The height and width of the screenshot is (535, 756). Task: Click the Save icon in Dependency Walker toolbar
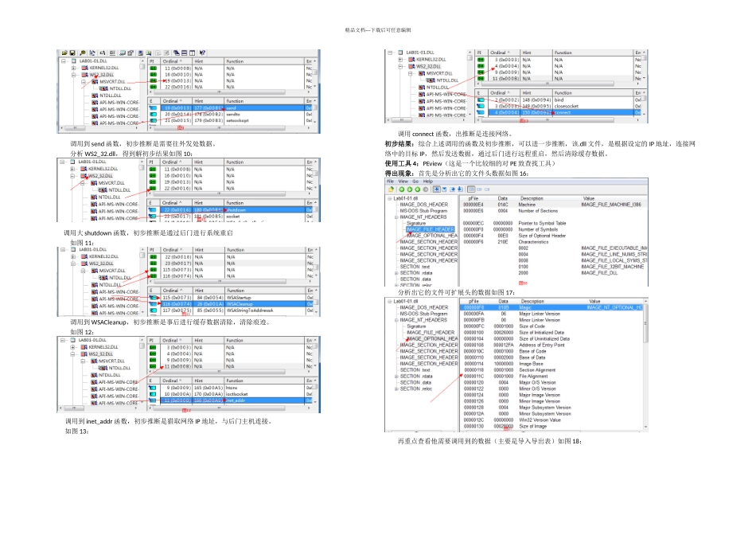click(72, 51)
